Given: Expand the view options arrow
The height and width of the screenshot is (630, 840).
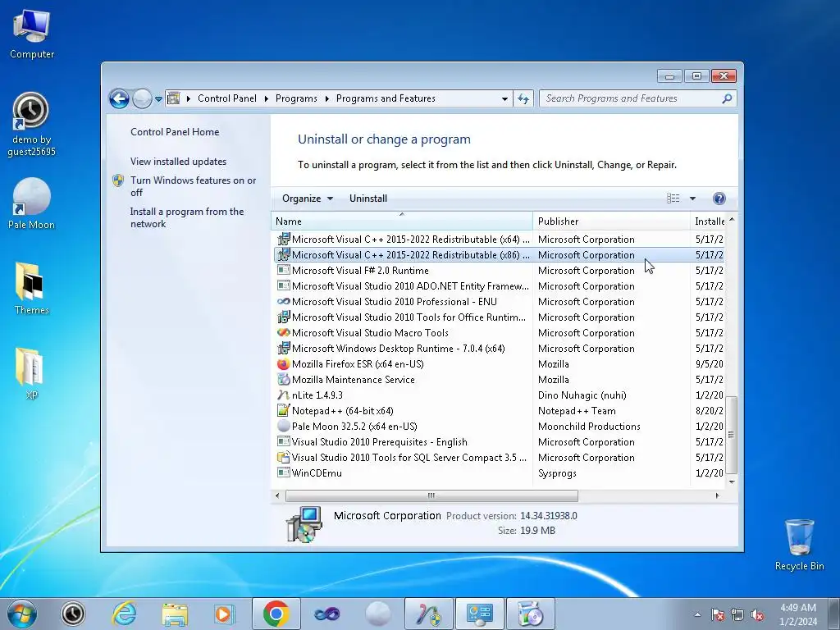Looking at the screenshot, I should point(692,199).
